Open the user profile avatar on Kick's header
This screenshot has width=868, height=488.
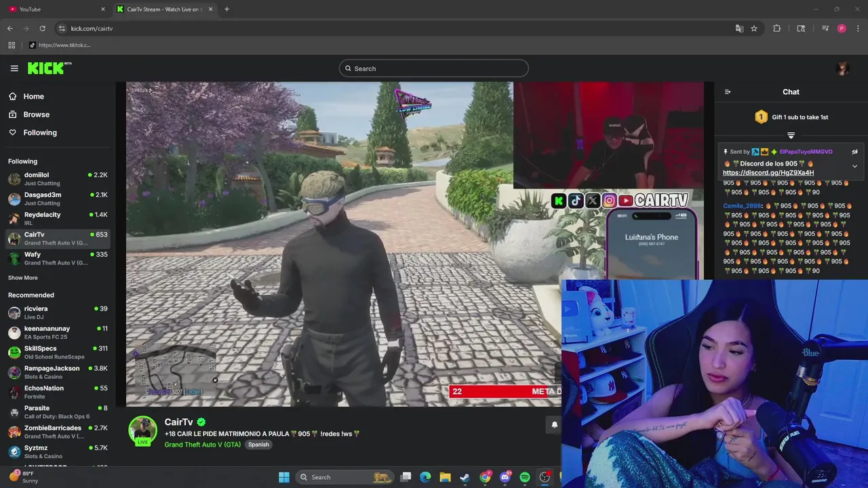pyautogui.click(x=843, y=68)
